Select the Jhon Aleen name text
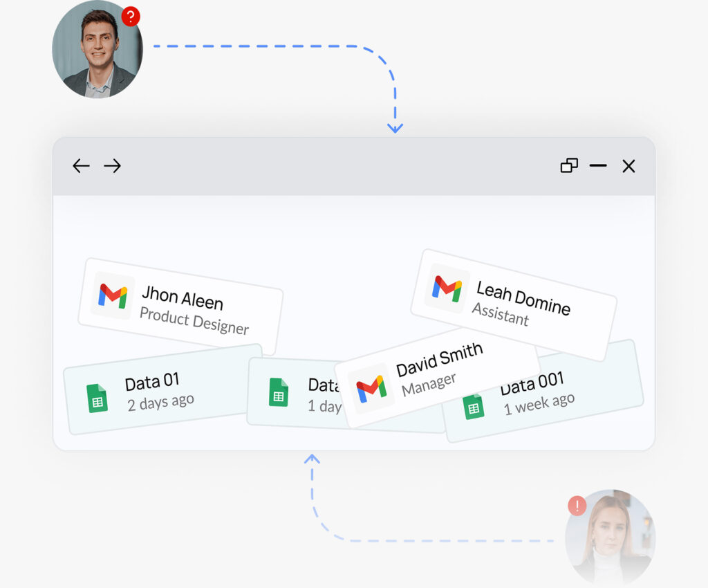 point(183,298)
